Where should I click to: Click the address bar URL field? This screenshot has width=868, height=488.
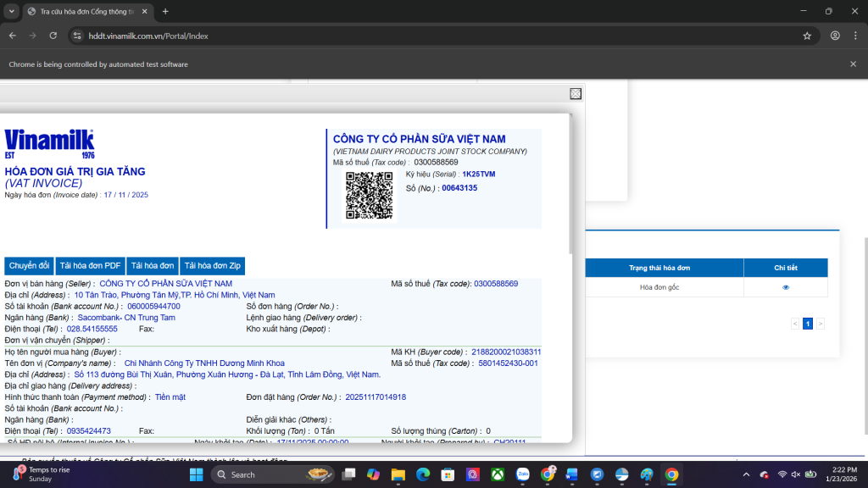click(424, 36)
